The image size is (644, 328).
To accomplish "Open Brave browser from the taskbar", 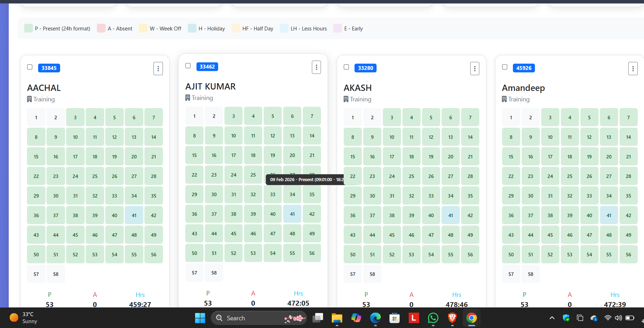I will tap(452, 318).
